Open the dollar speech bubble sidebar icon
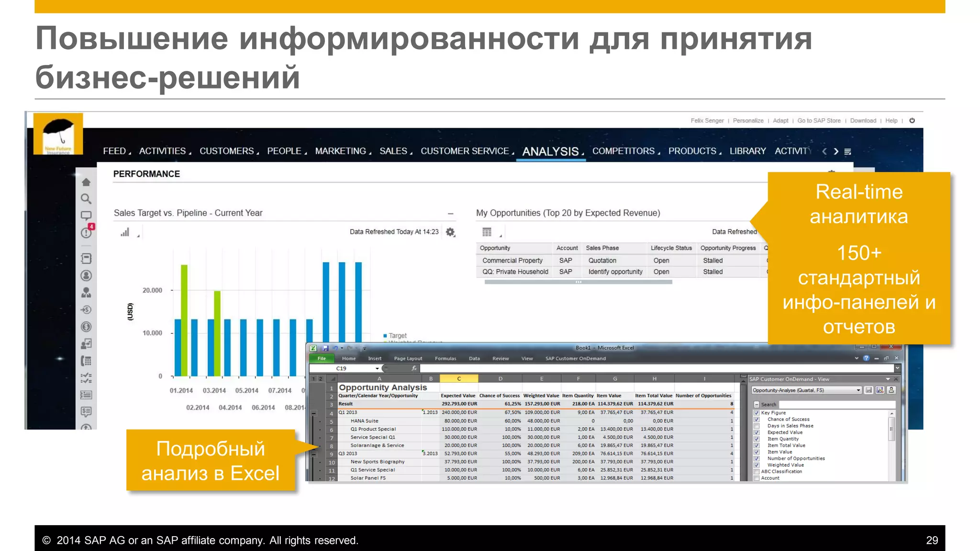Screen dimensions: 980x551 tap(86, 411)
